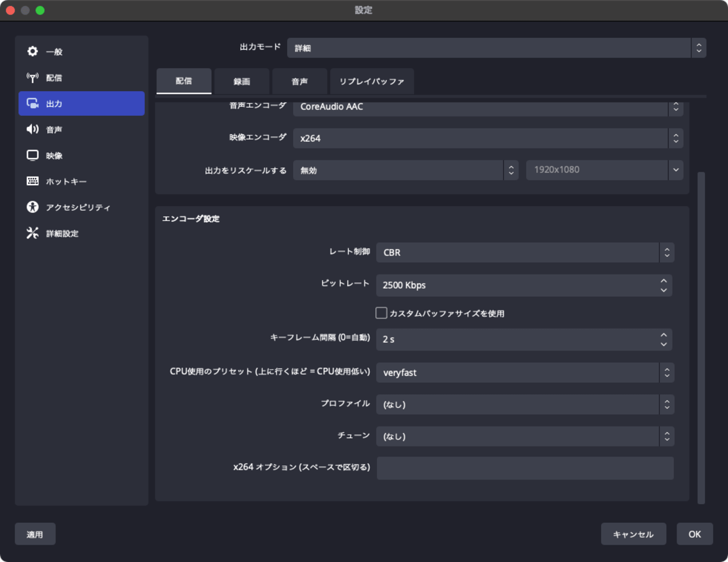Viewport: 728px width, 562px height.
Task: Click the 適用 button
Action: pyautogui.click(x=35, y=534)
